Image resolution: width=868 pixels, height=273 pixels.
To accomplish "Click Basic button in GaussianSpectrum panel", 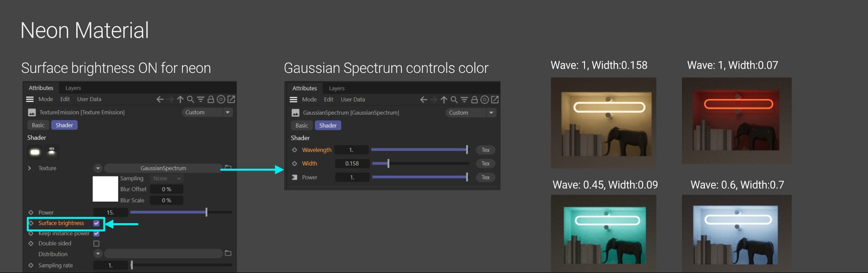I will click(x=302, y=126).
